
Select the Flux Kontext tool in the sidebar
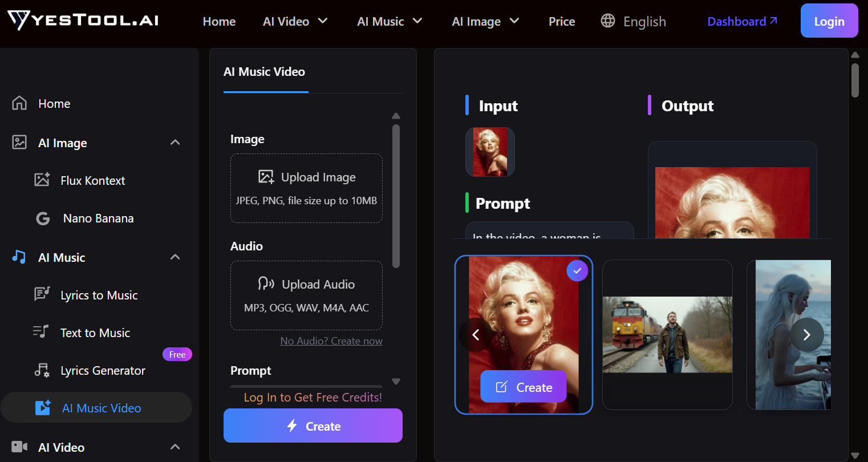point(92,180)
